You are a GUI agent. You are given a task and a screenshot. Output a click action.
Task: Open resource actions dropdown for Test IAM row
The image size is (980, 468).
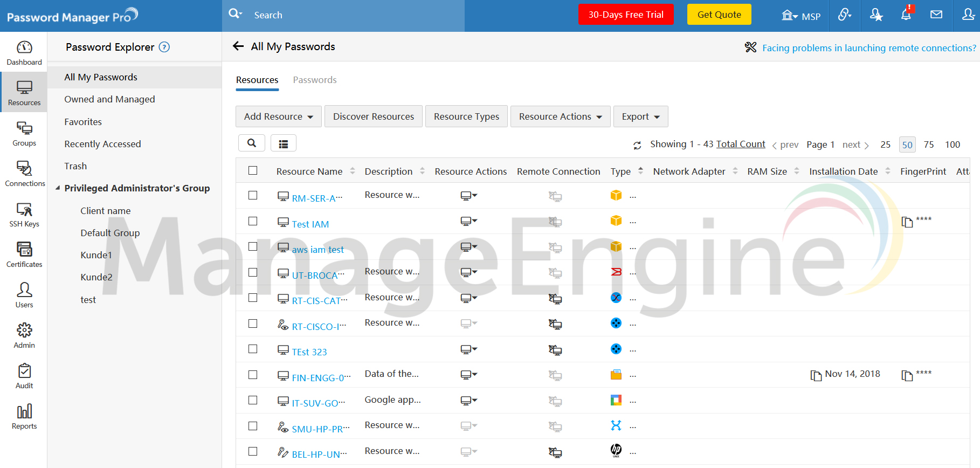click(x=469, y=221)
